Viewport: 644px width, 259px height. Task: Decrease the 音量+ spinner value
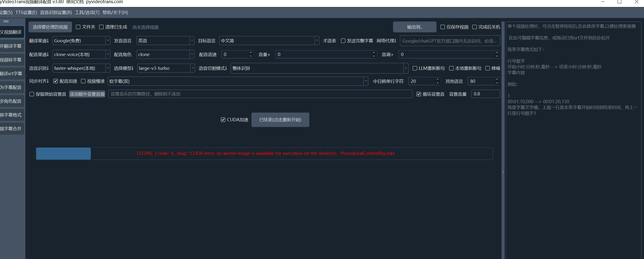(373, 56)
